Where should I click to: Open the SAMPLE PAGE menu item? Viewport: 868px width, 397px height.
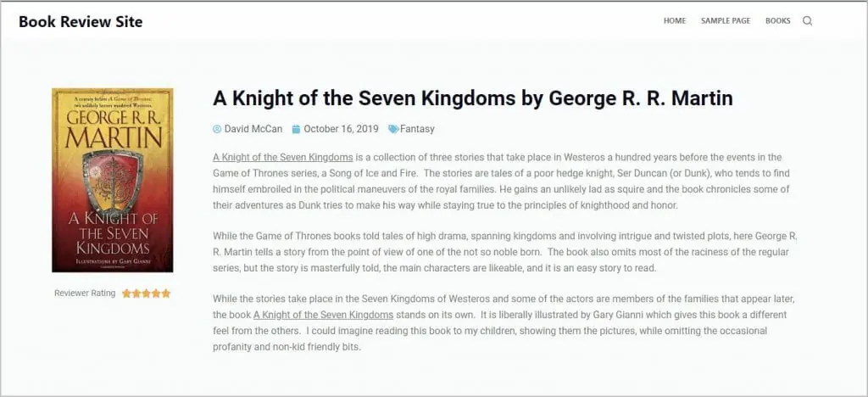pyautogui.click(x=726, y=21)
